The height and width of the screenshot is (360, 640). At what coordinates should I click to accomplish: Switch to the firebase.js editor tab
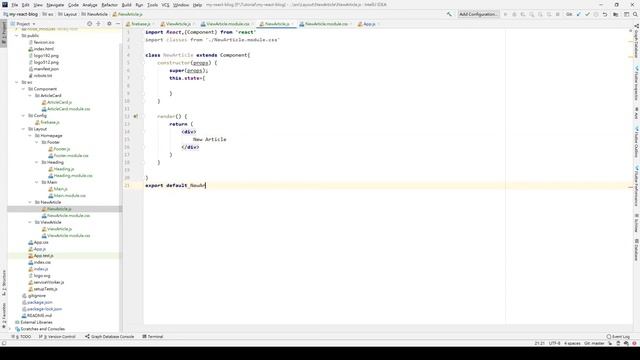coord(139,24)
